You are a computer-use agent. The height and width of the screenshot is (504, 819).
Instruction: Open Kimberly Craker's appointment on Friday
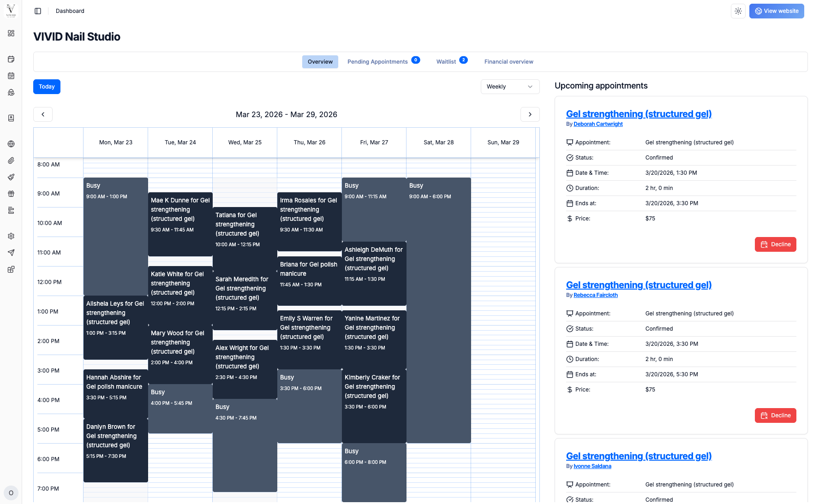pos(374,406)
